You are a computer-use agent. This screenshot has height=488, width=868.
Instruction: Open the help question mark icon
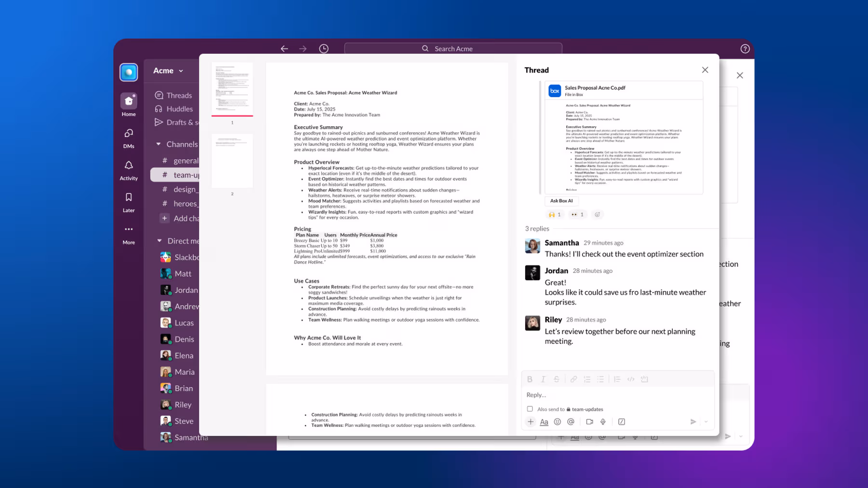pyautogui.click(x=745, y=49)
